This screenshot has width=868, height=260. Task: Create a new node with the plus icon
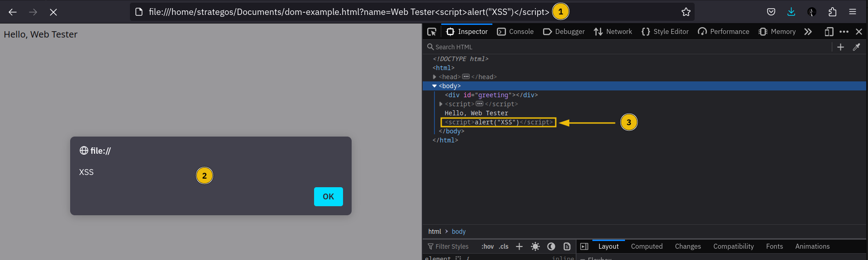pyautogui.click(x=840, y=47)
